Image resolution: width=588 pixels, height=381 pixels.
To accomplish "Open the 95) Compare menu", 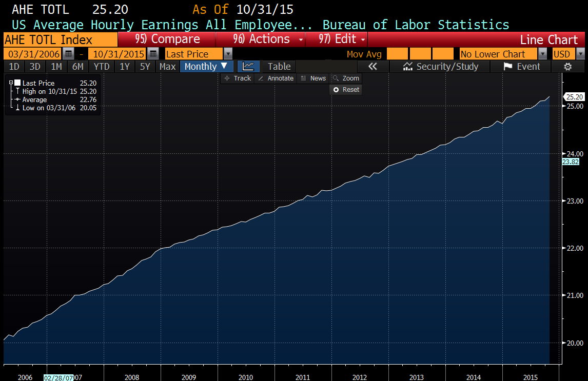I will pyautogui.click(x=167, y=39).
